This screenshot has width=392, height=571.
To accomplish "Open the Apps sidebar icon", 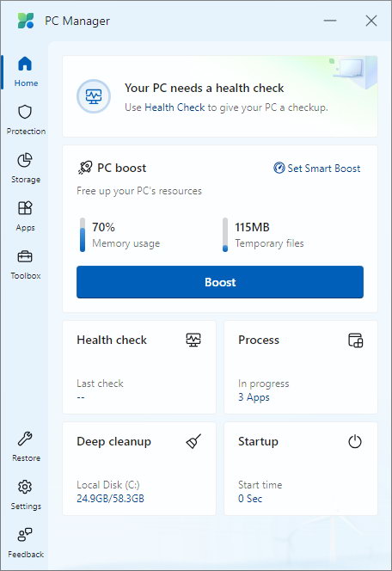I will (25, 208).
